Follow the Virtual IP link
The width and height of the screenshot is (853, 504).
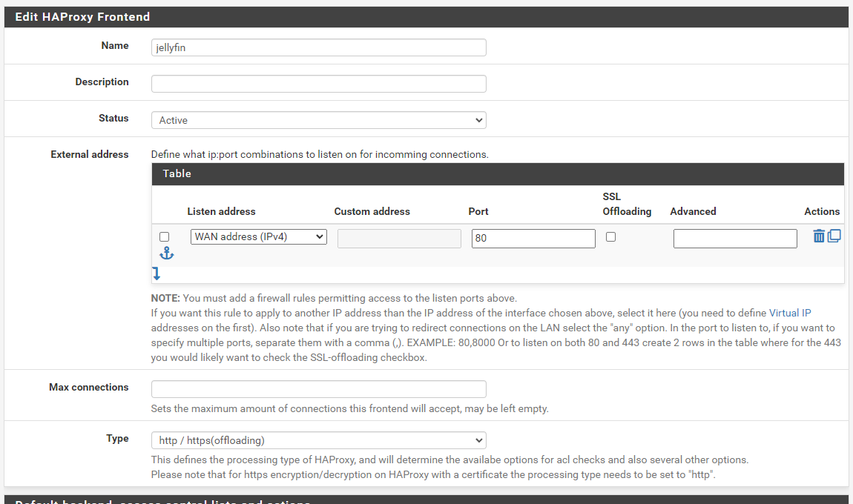coord(790,314)
